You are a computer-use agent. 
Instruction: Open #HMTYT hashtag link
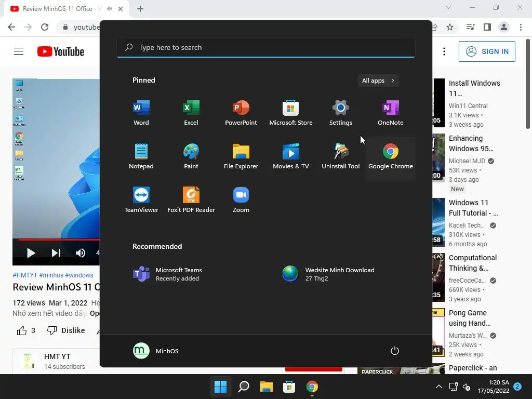click(25, 275)
